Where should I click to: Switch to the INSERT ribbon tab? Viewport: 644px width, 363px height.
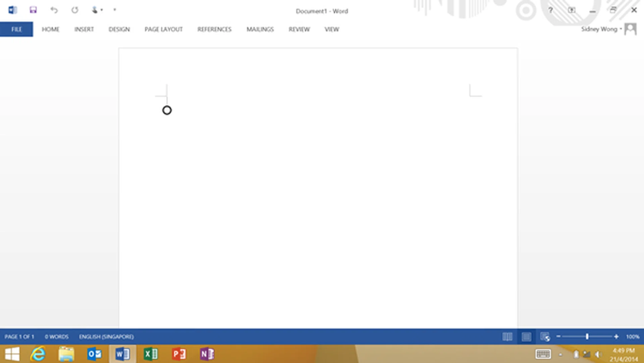[84, 29]
